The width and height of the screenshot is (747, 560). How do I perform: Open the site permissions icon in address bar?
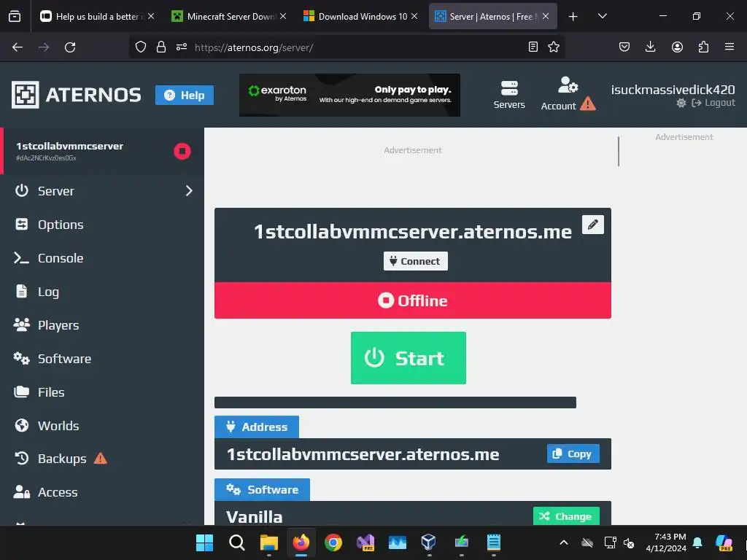tap(182, 47)
